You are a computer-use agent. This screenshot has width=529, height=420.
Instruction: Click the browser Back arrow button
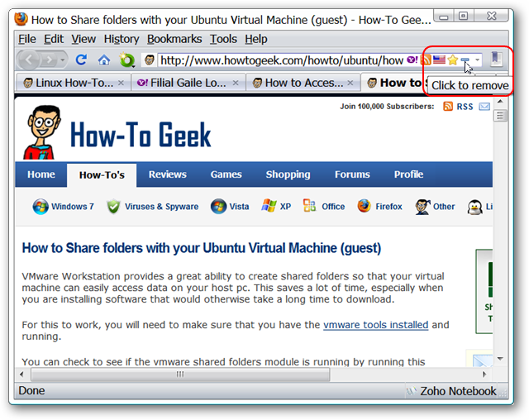coord(29,60)
